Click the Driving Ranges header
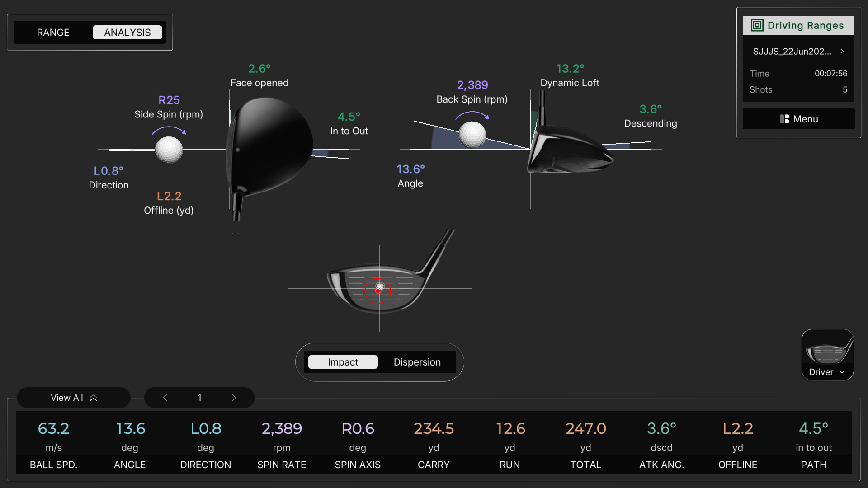The width and height of the screenshot is (868, 488). [x=798, y=25]
